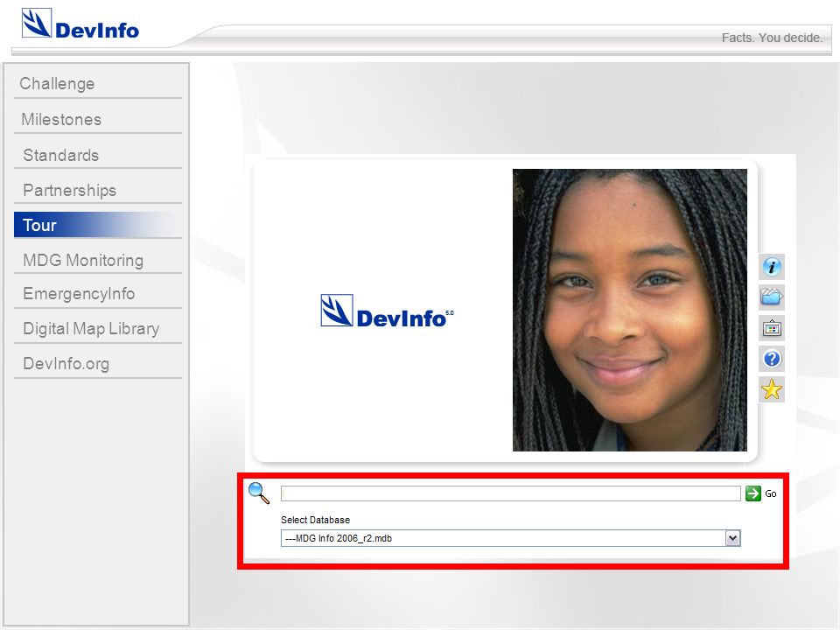The height and width of the screenshot is (630, 840).
Task: Select the MDG Info 2006_r2.mdb database field
Action: click(x=510, y=538)
